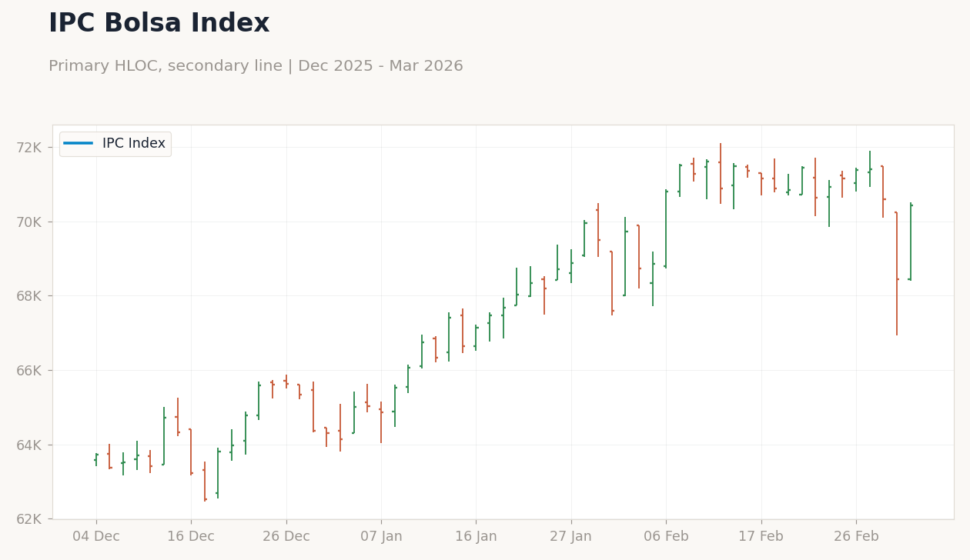970x560 pixels.
Task: Click the IPC Index legend entry
Action: tap(115, 144)
